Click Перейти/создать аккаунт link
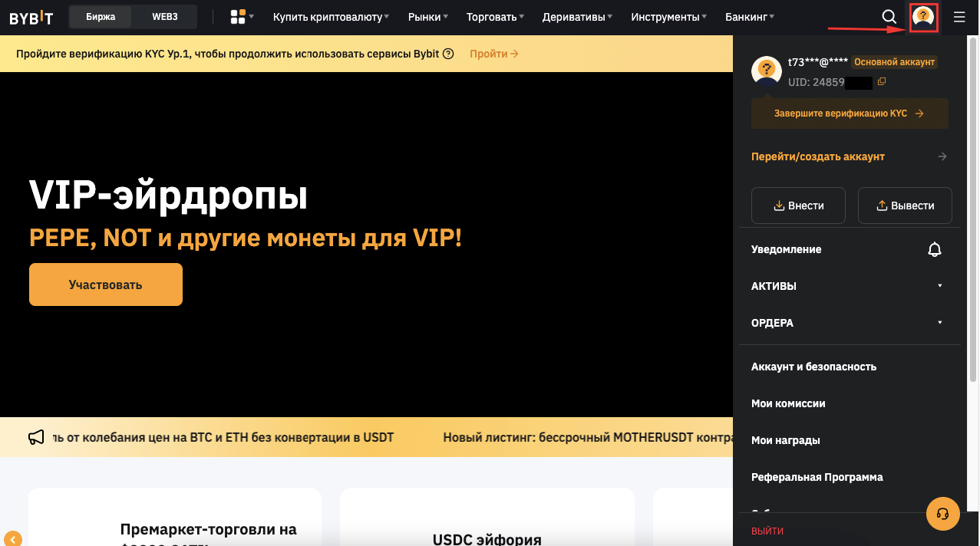Viewport: 980px width, 546px height. tap(818, 156)
